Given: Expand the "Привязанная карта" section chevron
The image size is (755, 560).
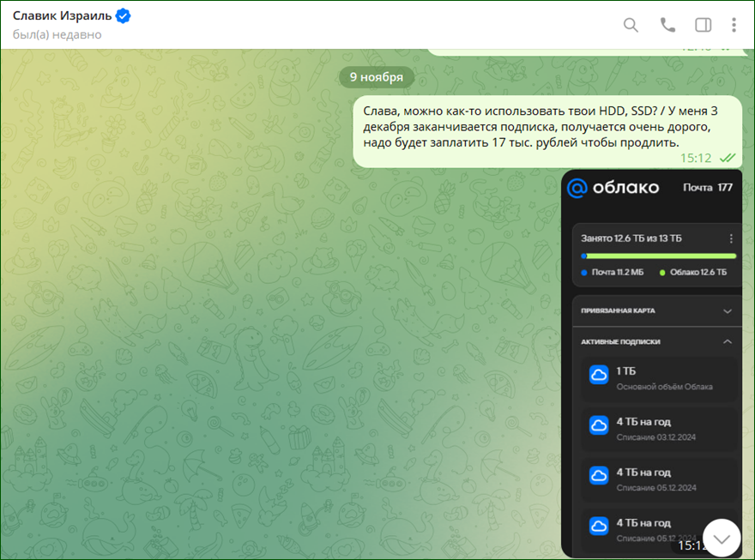Looking at the screenshot, I should point(728,311).
